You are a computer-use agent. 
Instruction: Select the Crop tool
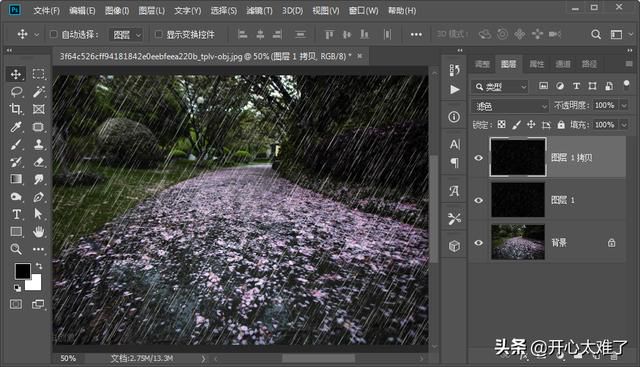[x=16, y=109]
